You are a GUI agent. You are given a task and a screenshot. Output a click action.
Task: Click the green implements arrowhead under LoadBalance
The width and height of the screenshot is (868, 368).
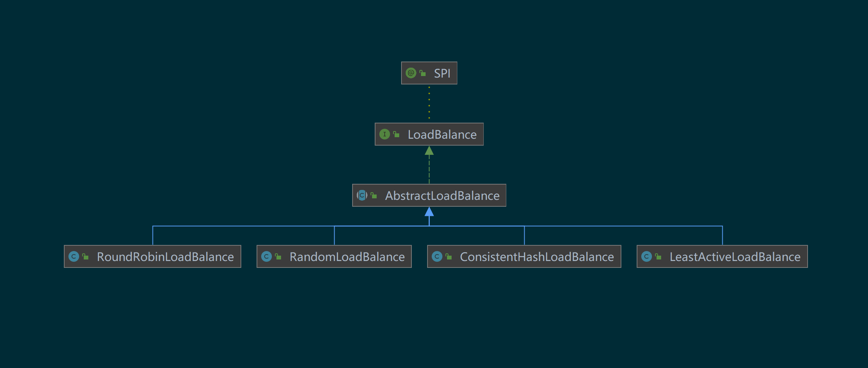click(429, 151)
